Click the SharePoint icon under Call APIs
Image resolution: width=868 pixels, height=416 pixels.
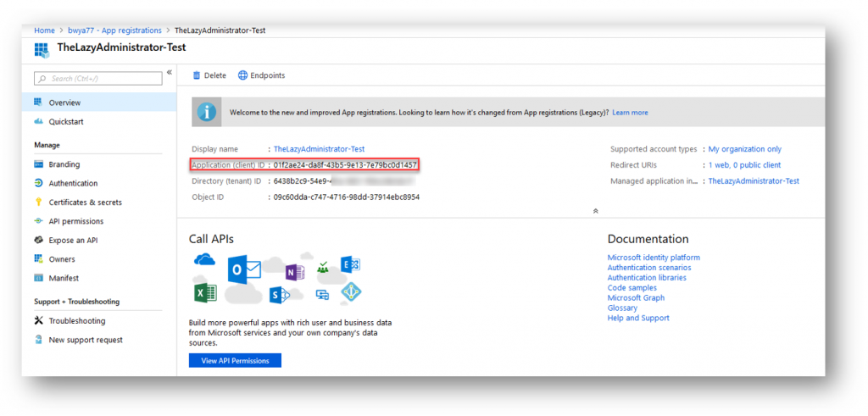[280, 296]
